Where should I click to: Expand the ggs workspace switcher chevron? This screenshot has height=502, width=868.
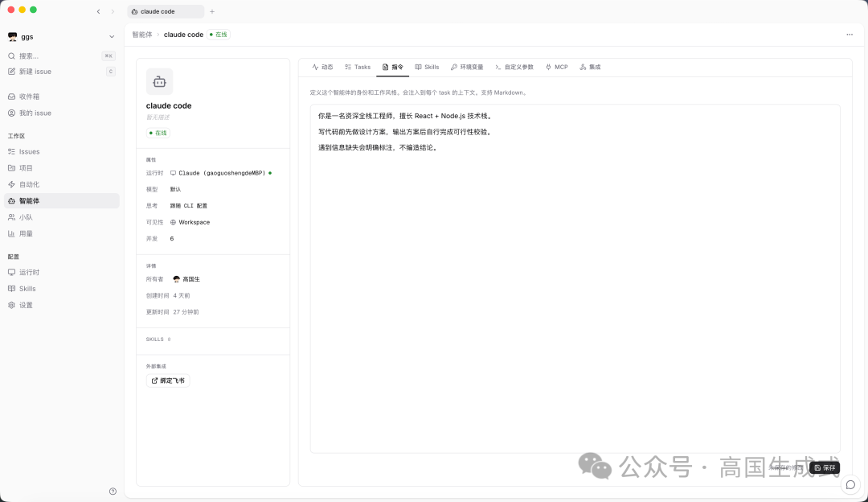point(112,36)
